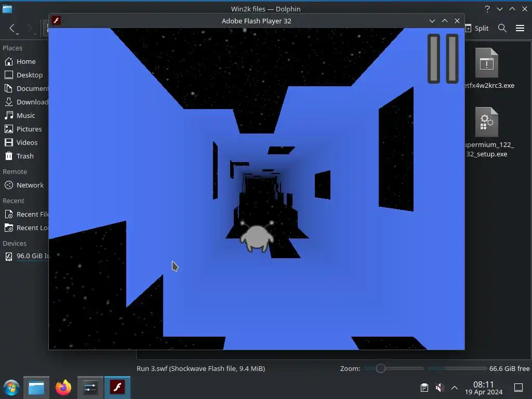Click the Desktop icon in sidebar
This screenshot has width=532, height=399.
click(9, 75)
